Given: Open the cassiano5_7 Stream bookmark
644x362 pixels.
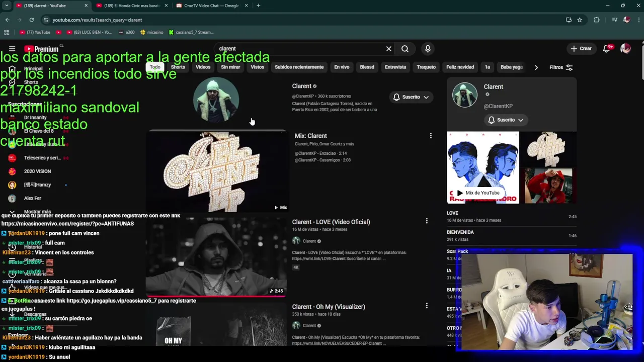Looking at the screenshot, I should point(191,32).
